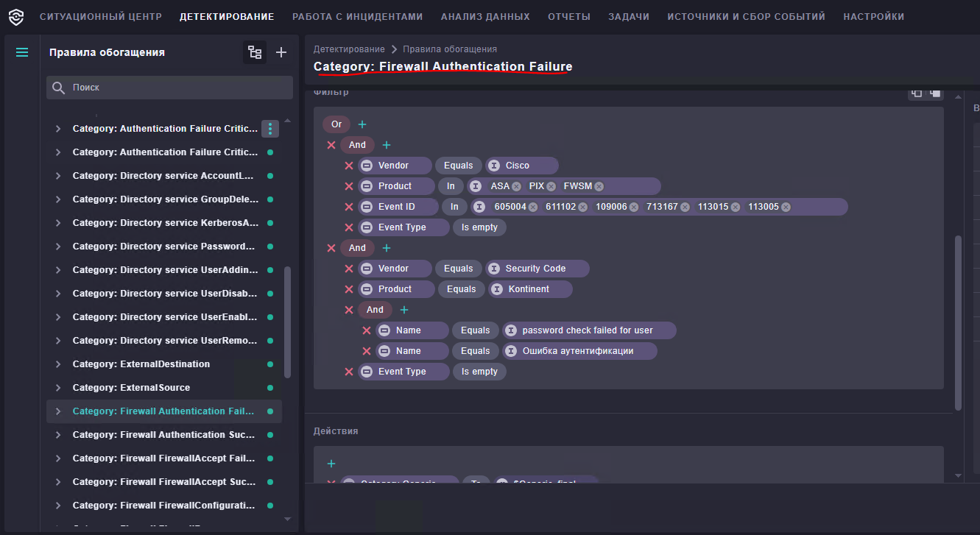This screenshot has width=980, height=535.
Task: Remove event ID 605004 chip
Action: (x=532, y=207)
